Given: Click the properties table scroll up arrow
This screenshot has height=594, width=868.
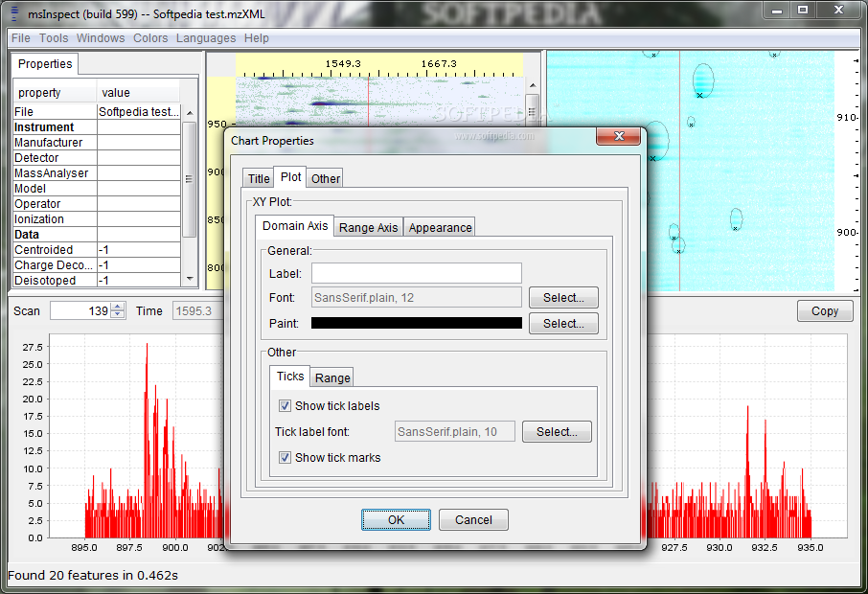Looking at the screenshot, I should point(190,112).
